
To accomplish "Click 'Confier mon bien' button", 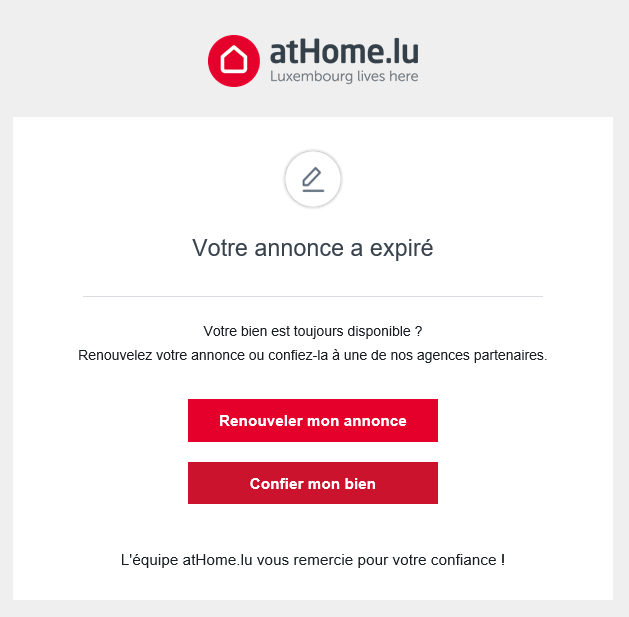I will click(313, 483).
